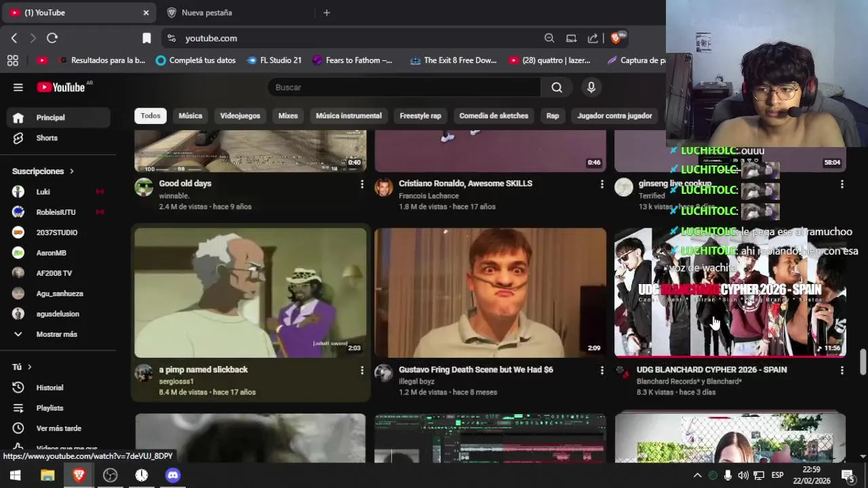Open the Windows Start menu
Viewport: 868px width, 488px height.
tap(15, 475)
